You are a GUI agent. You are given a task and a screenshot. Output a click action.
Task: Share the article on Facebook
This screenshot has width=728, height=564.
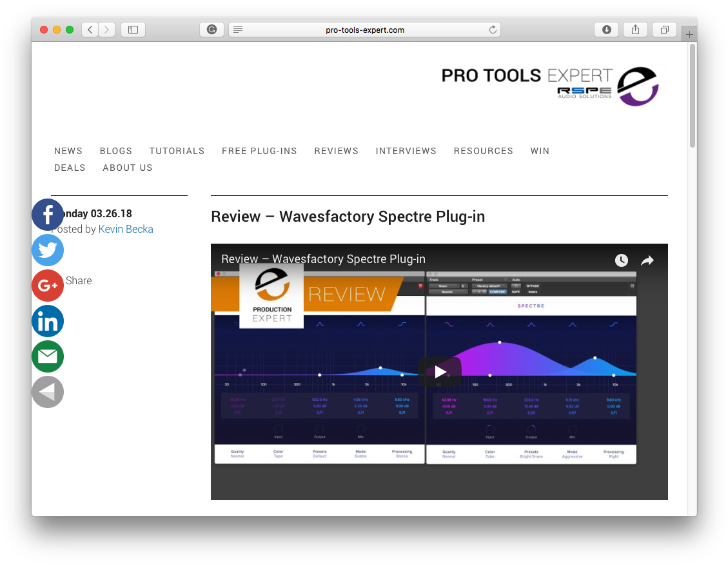tap(47, 215)
